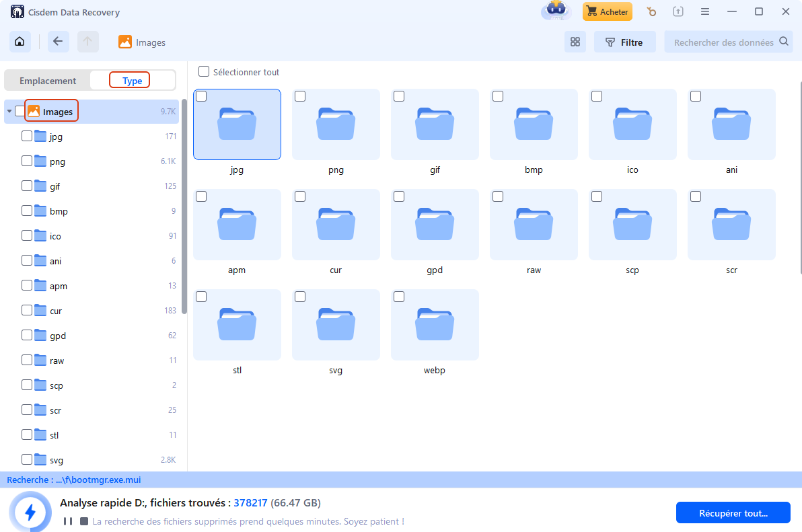
Task: Click the Acheter purchase button
Action: (607, 11)
